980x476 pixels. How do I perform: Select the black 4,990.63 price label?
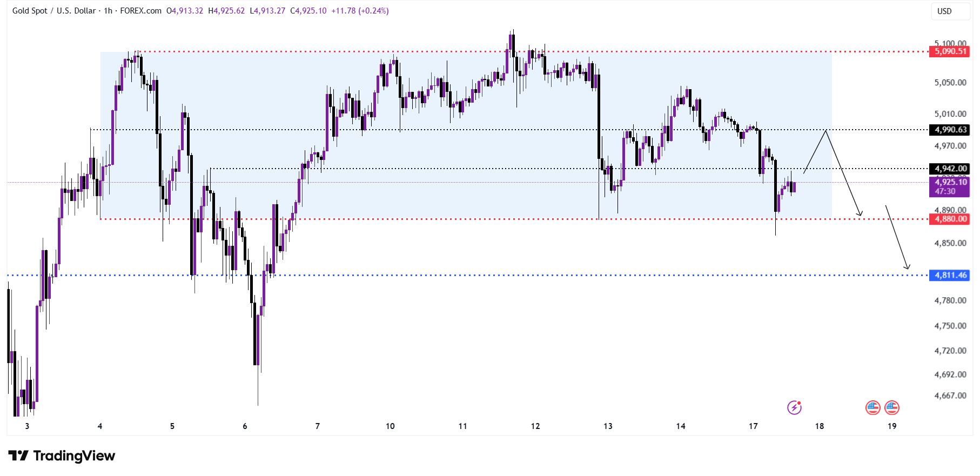click(x=949, y=130)
